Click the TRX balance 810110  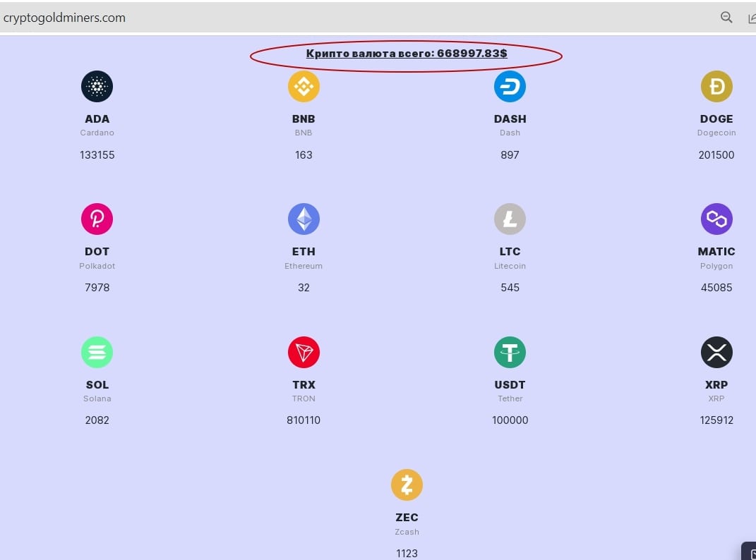coord(304,420)
